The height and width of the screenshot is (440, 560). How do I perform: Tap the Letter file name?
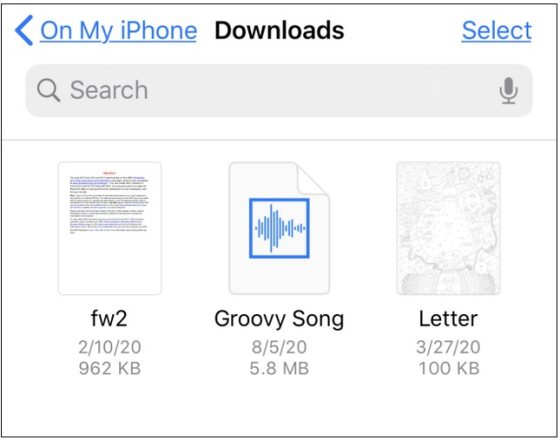click(x=449, y=319)
